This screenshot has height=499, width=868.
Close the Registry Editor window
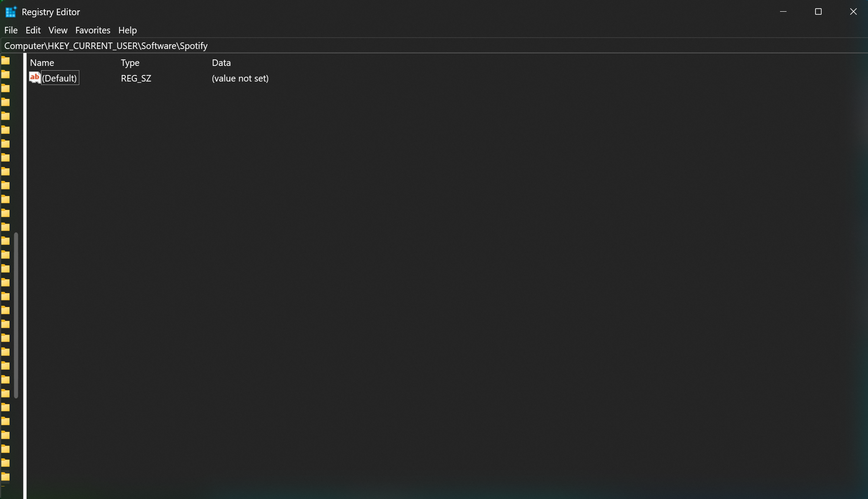pyautogui.click(x=853, y=12)
